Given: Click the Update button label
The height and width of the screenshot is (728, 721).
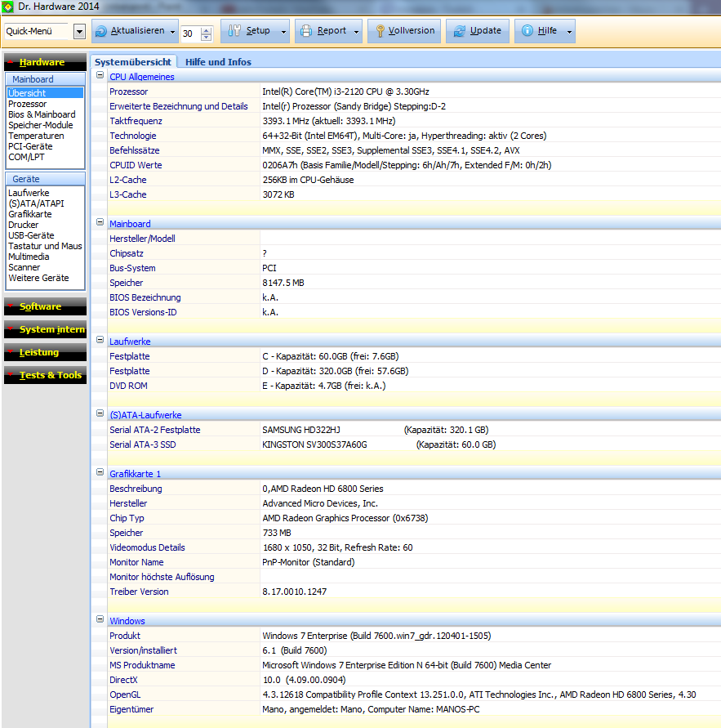Looking at the screenshot, I should point(485,31).
